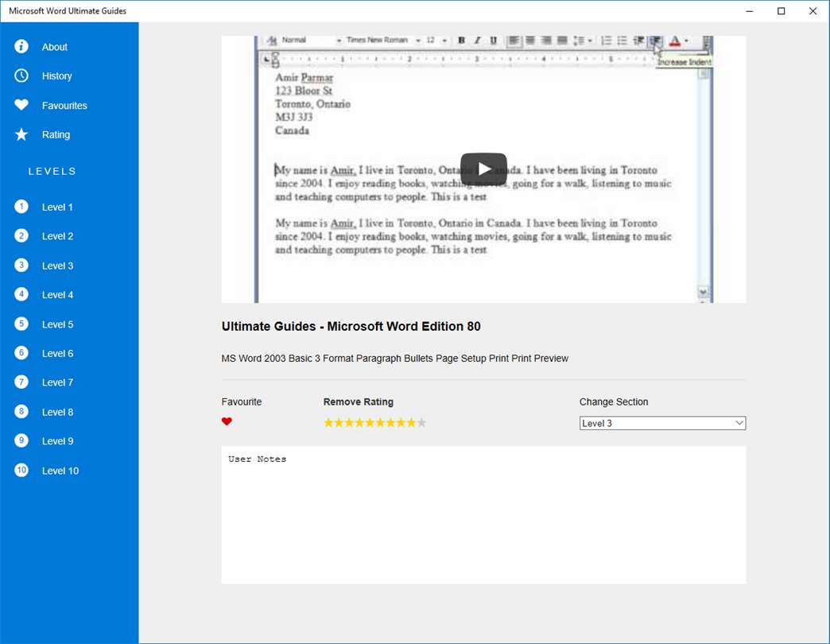Click the MS Word 2003 Basic 3 description
This screenshot has height=644, width=830.
coord(395,359)
